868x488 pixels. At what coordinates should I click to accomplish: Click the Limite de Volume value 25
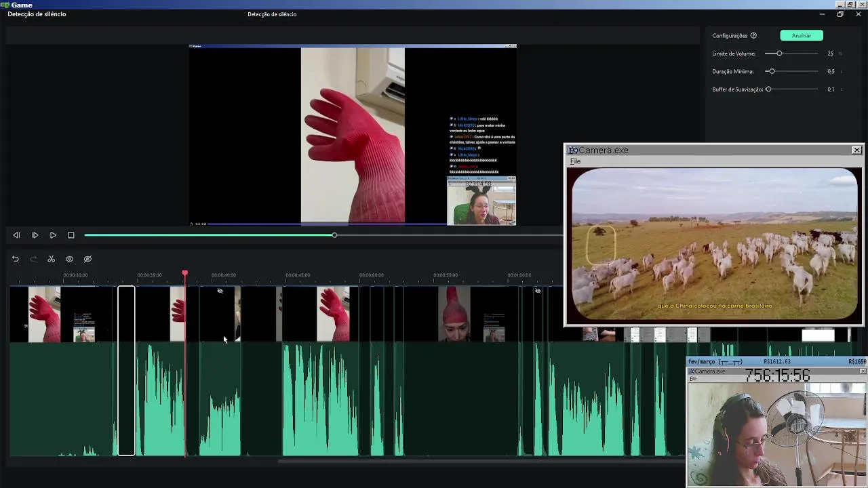point(830,54)
